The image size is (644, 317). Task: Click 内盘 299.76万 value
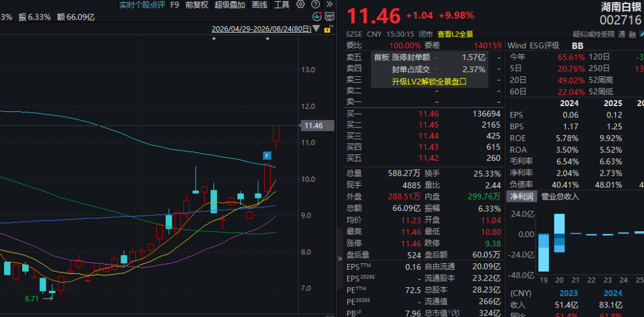(484, 197)
